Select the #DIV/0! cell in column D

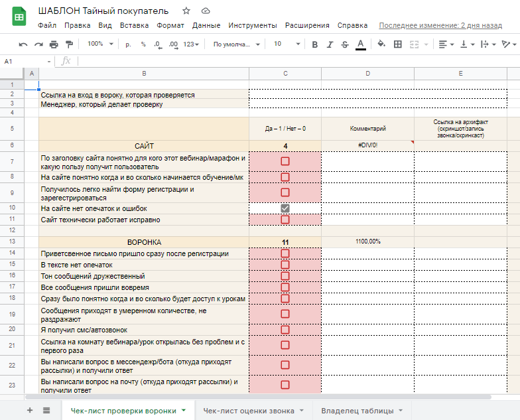click(367, 145)
